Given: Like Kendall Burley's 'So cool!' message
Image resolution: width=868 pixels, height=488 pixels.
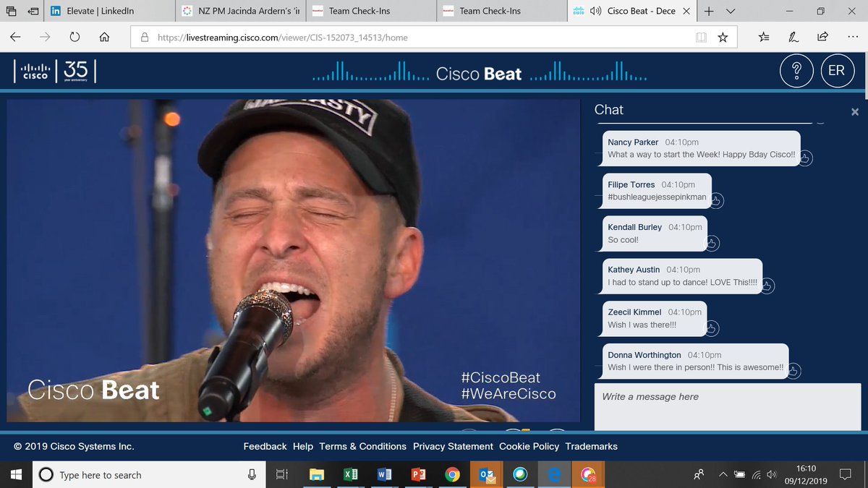Looking at the screenshot, I should click(x=712, y=244).
